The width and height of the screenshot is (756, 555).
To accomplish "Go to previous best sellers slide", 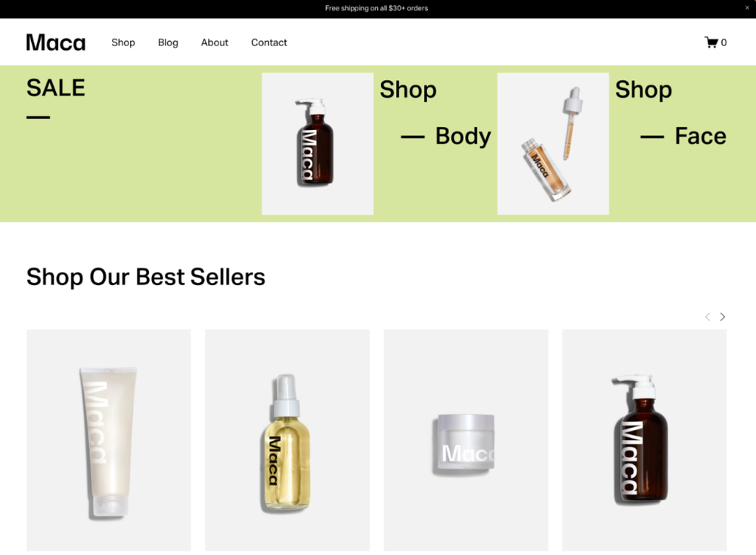I will [x=708, y=317].
